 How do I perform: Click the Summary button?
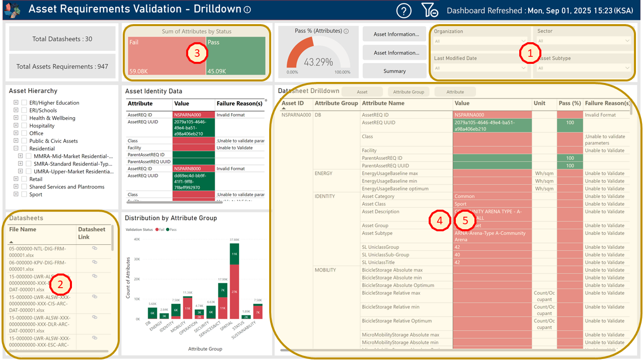(x=394, y=71)
